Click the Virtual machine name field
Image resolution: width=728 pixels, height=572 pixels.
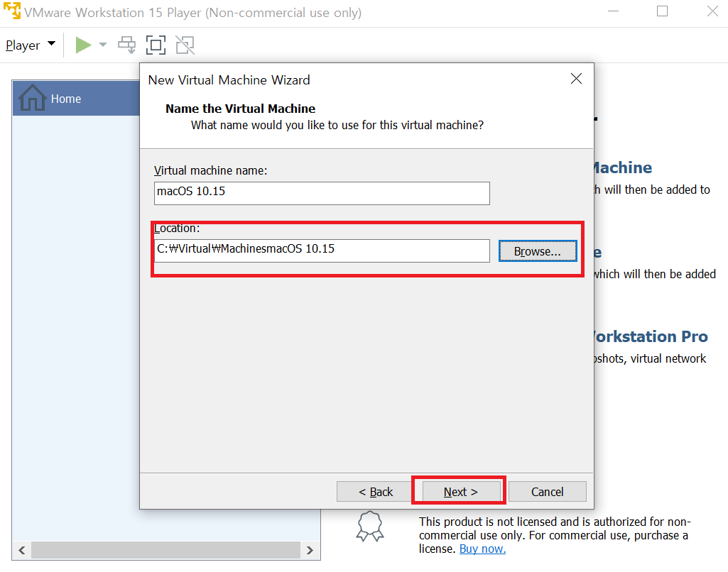click(x=322, y=193)
